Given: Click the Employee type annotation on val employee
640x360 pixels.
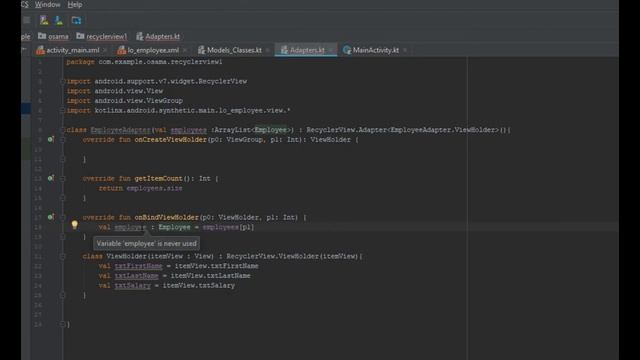Looking at the screenshot, I should point(174,227).
